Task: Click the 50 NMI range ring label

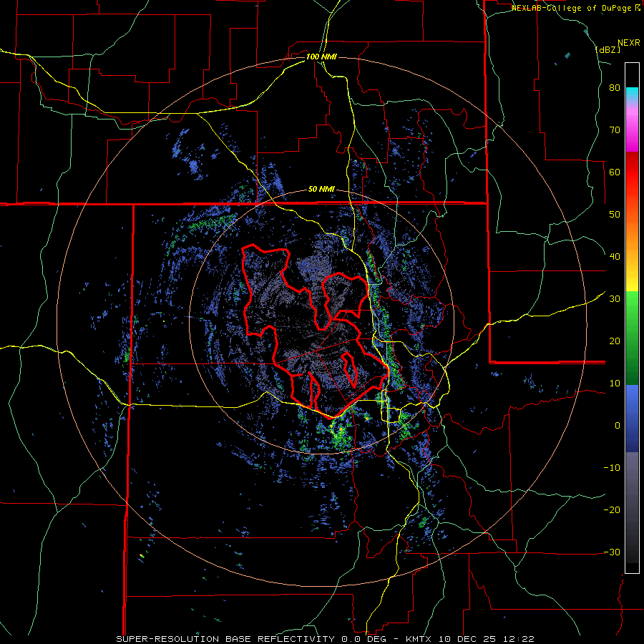Action: click(321, 190)
